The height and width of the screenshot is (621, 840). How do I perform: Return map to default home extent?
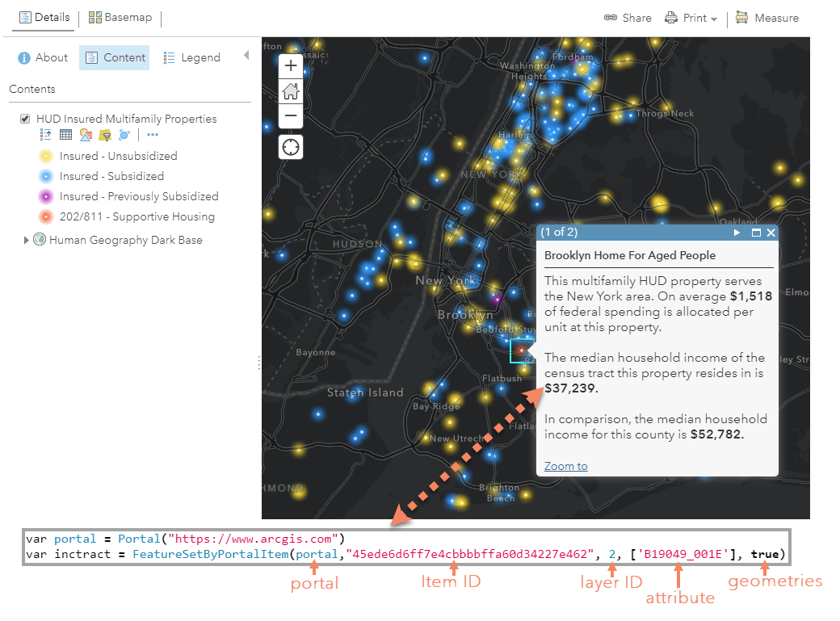(291, 91)
